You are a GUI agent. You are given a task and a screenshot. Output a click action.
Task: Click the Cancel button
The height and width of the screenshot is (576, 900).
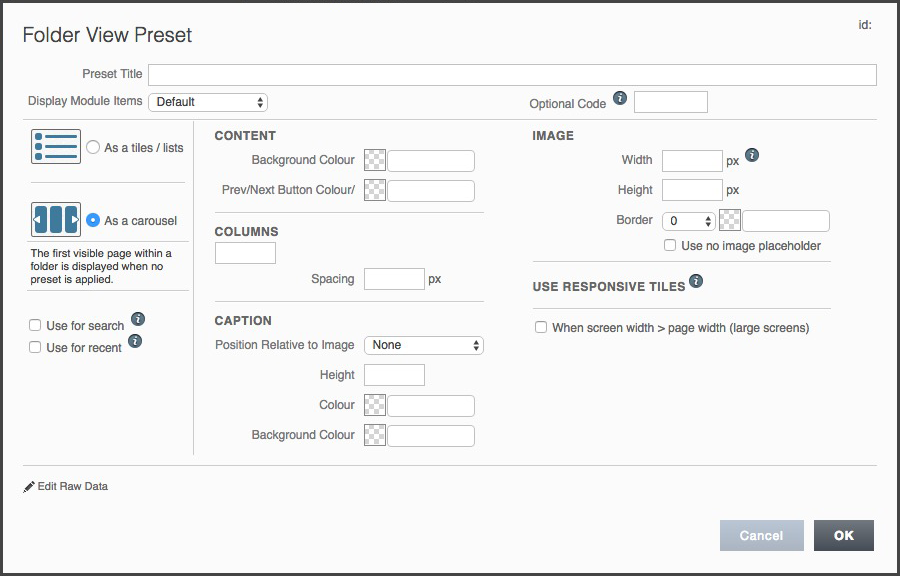pyautogui.click(x=762, y=535)
